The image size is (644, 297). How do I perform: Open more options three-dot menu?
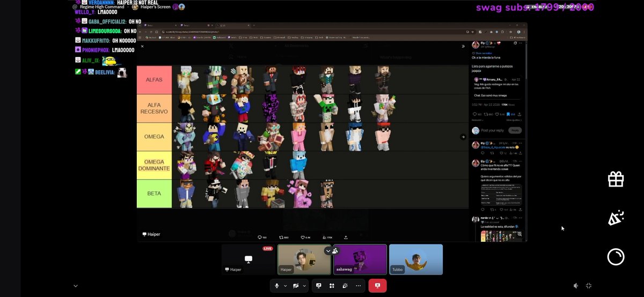click(358, 286)
